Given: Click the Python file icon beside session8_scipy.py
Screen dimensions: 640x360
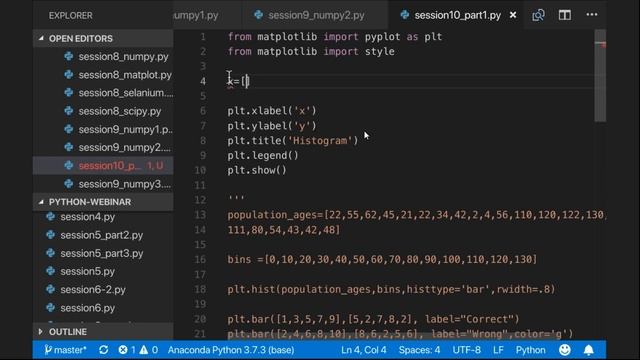Looking at the screenshot, I should pos(69,111).
